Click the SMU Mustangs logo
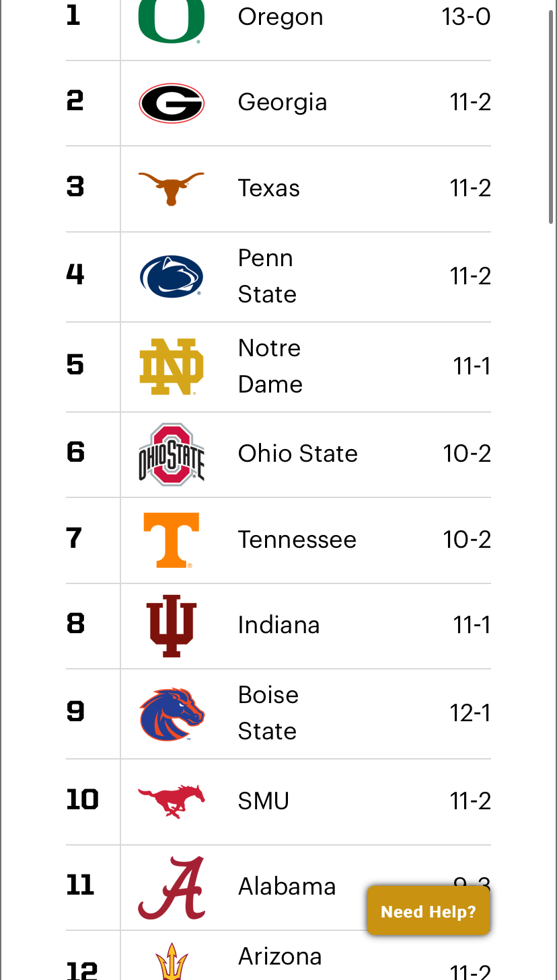The width and height of the screenshot is (557, 980). [x=172, y=801]
